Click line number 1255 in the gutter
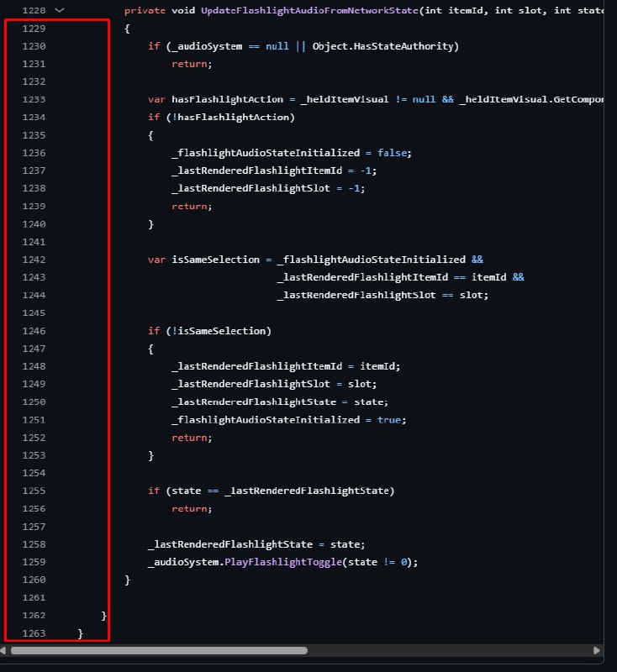The height and width of the screenshot is (672, 617). point(34,491)
